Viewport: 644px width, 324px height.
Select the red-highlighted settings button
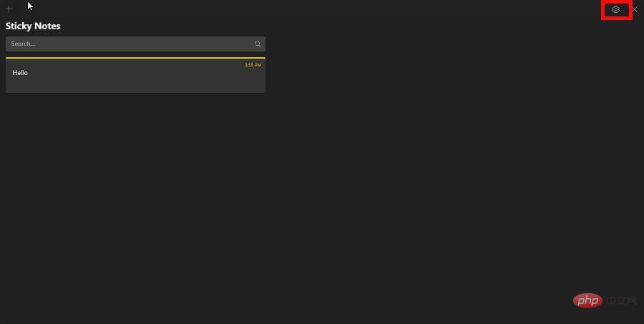pos(617,10)
